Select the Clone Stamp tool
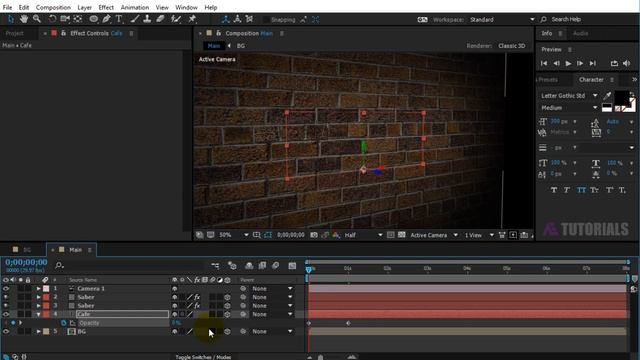 [147, 19]
